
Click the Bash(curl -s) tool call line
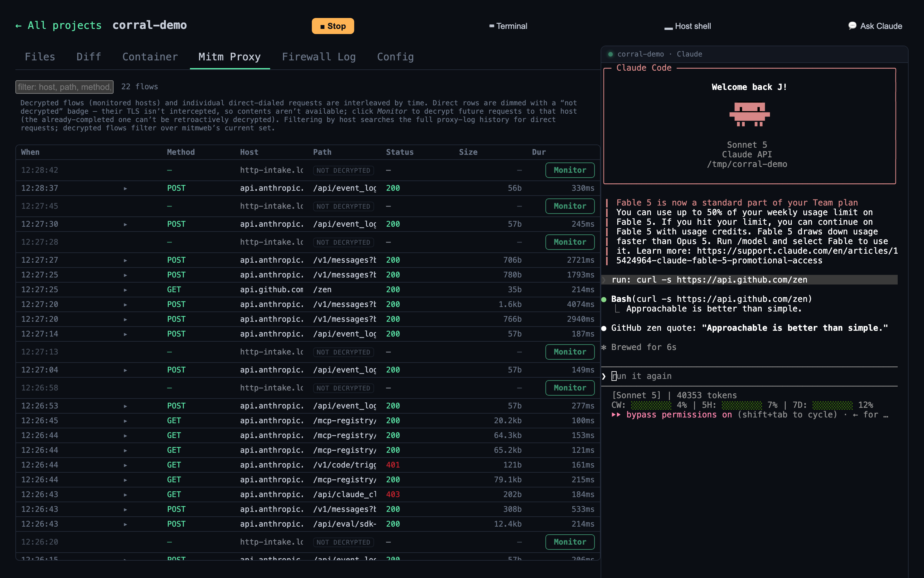(712, 299)
